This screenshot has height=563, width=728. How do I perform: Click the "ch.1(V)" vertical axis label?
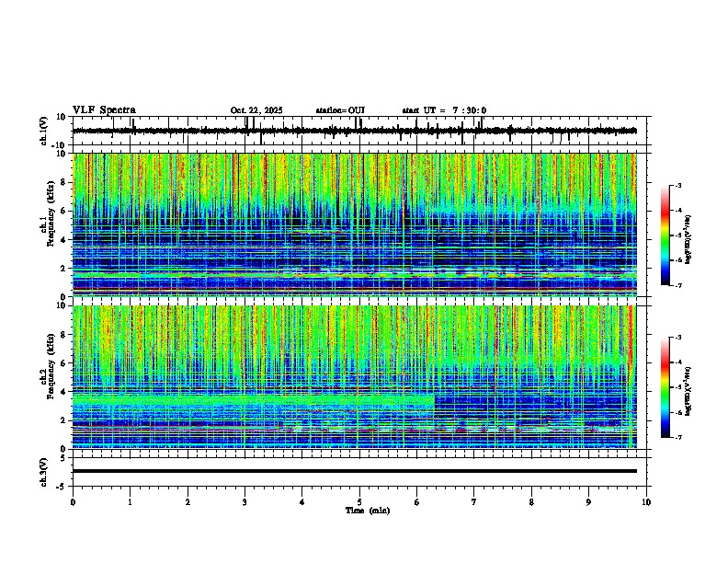click(x=44, y=131)
